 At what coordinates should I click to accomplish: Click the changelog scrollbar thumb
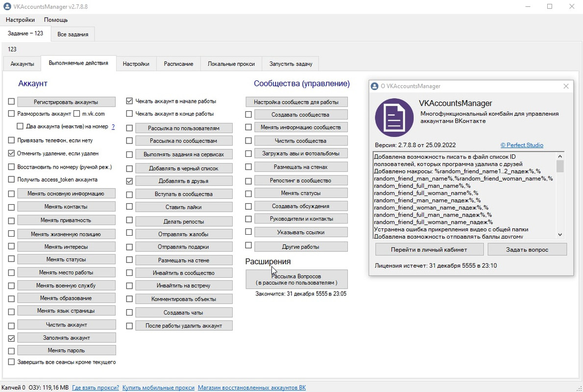(x=560, y=166)
